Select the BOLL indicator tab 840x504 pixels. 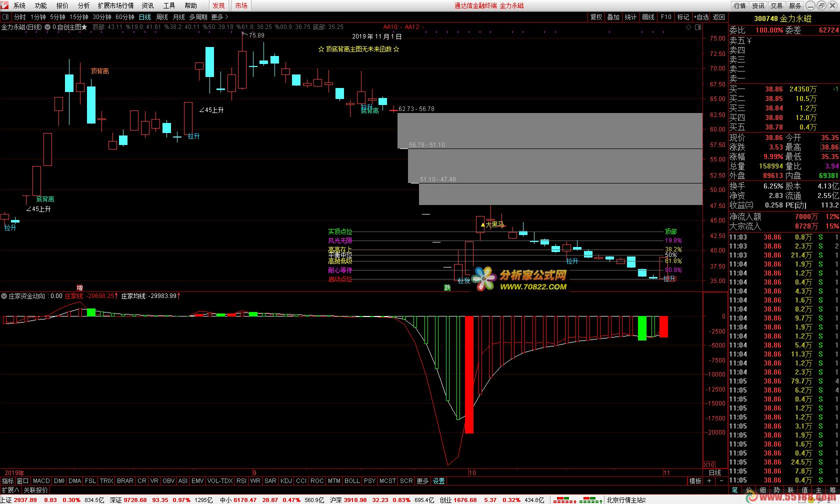coord(352,481)
